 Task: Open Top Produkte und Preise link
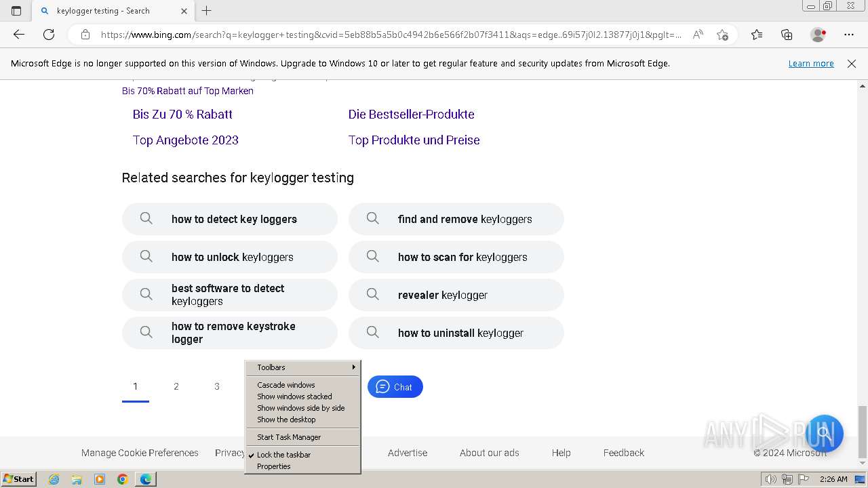pos(414,140)
